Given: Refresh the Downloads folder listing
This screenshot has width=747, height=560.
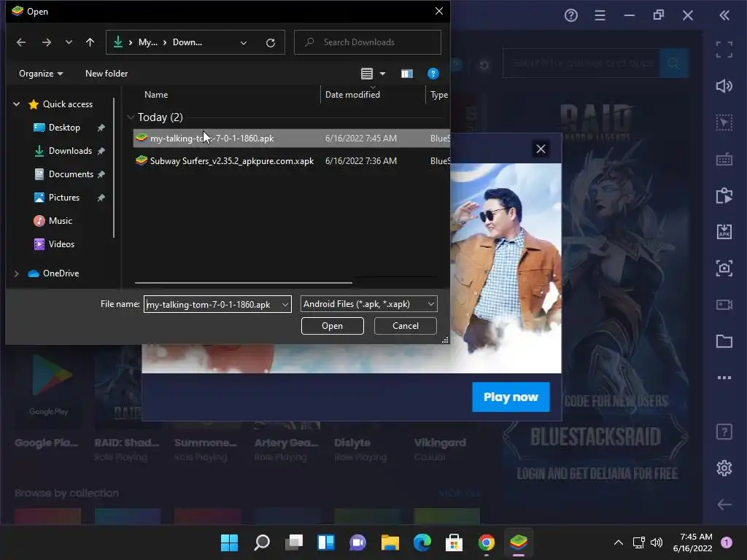Looking at the screenshot, I should click(270, 43).
